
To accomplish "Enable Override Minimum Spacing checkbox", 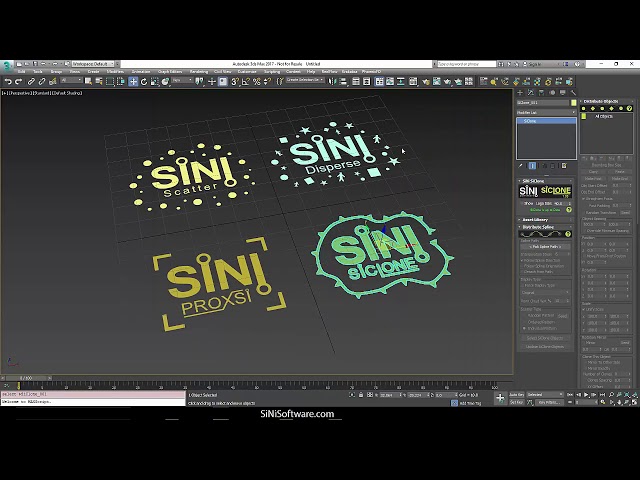I will (584, 231).
